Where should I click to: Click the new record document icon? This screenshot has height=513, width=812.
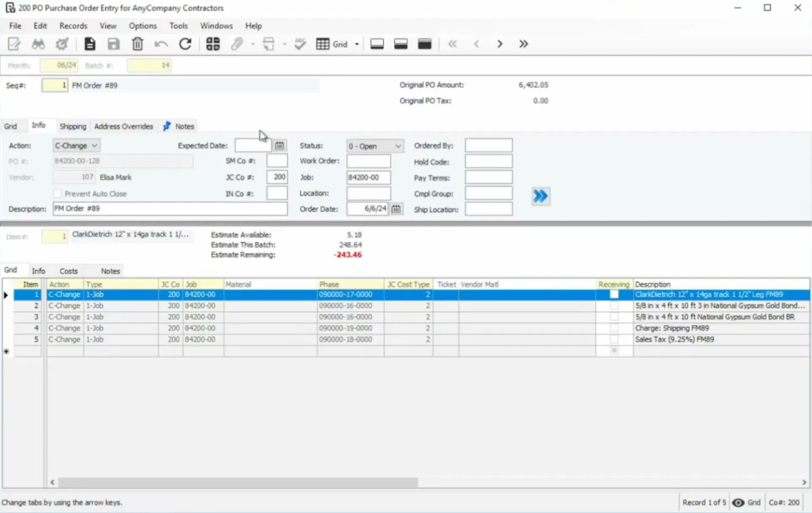(89, 44)
